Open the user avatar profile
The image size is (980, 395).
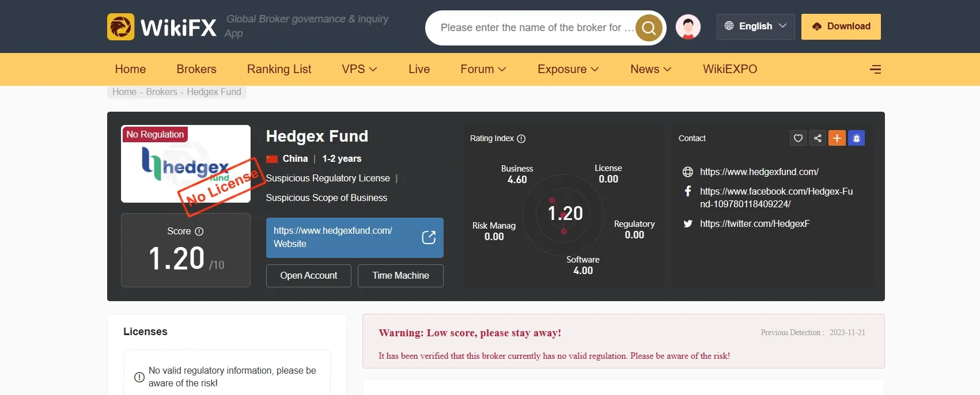(x=688, y=27)
